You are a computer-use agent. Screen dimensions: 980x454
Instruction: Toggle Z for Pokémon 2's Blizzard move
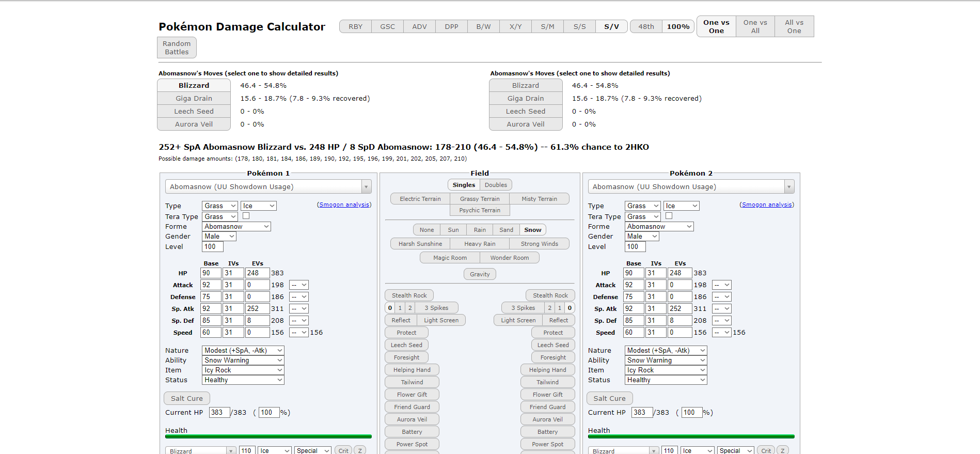point(783,450)
